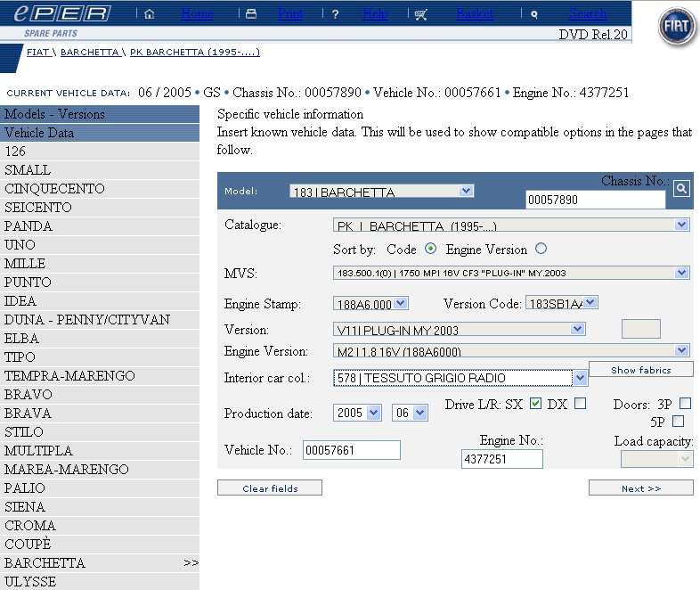Viewport: 700px width, 590px height.
Task: Click the question mark help icon
Action: tap(335, 14)
